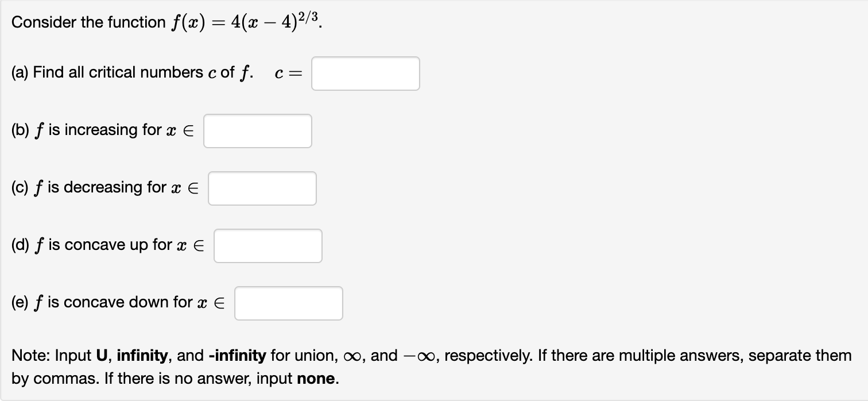
Task: Click the decreasing interval answer box
Action: tap(262, 188)
